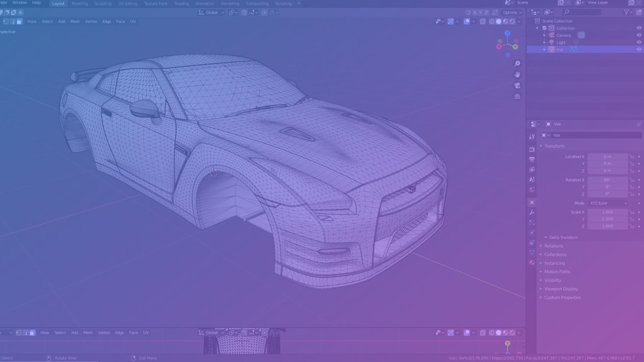Open the Options dropdown
The height and width of the screenshot is (362, 644).
[x=512, y=13]
